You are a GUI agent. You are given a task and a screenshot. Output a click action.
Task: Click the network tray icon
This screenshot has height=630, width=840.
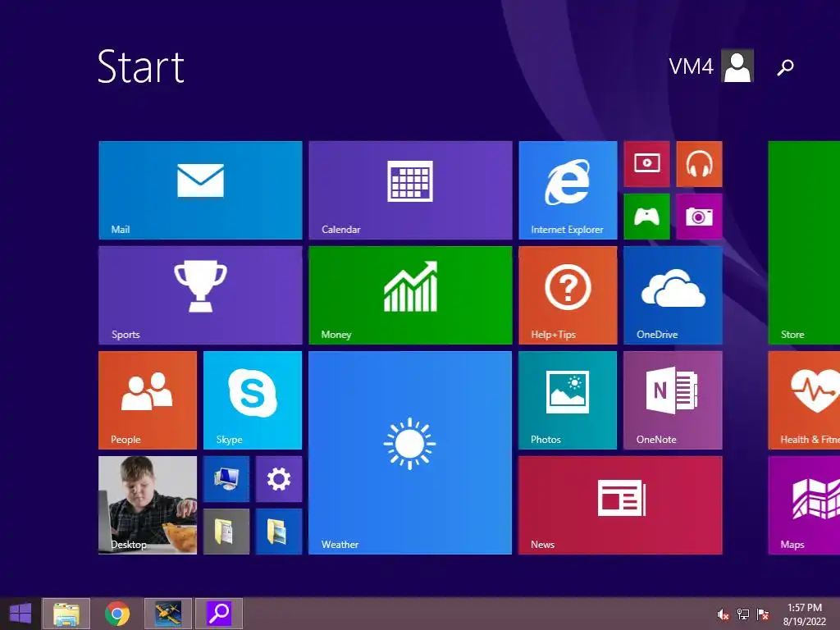point(743,614)
